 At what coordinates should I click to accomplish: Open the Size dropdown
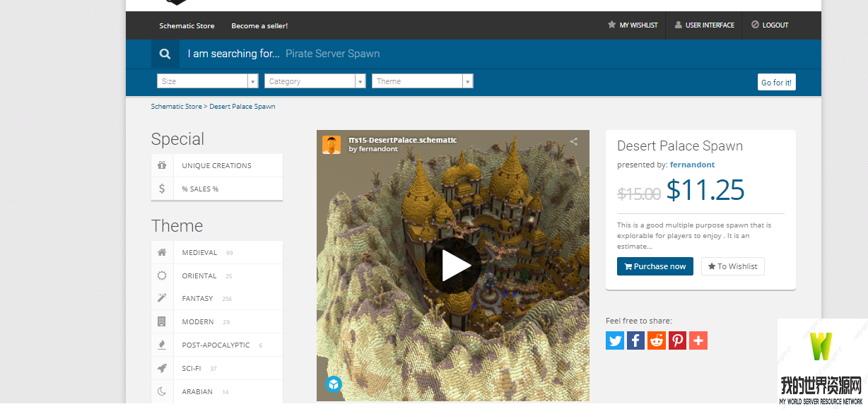click(x=207, y=81)
